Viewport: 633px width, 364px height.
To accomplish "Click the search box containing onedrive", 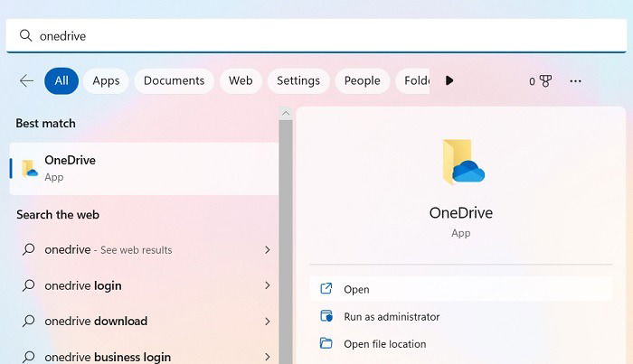I will point(316,36).
